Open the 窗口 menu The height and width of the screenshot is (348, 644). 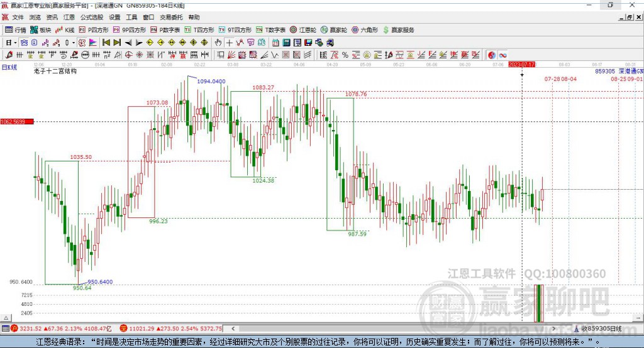[x=148, y=17]
